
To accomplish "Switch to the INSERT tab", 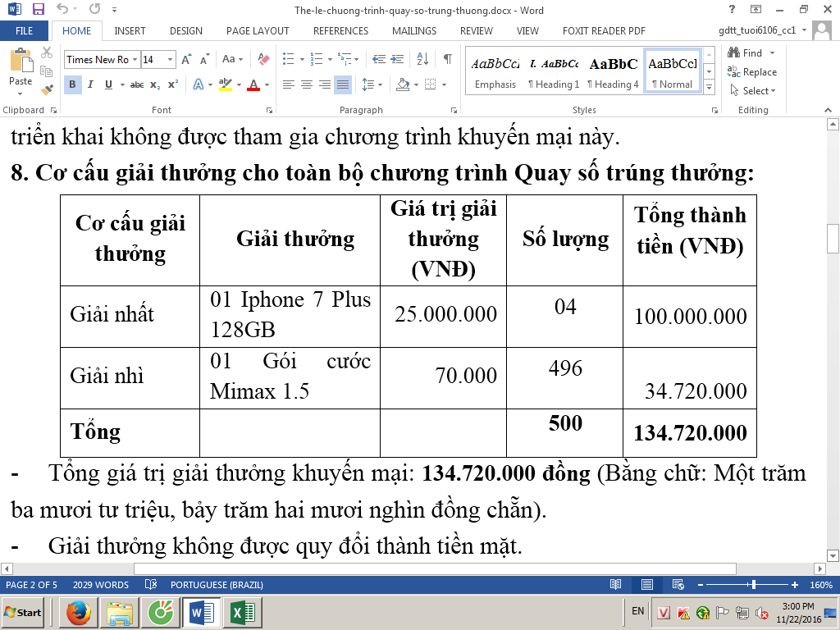I will click(x=130, y=30).
